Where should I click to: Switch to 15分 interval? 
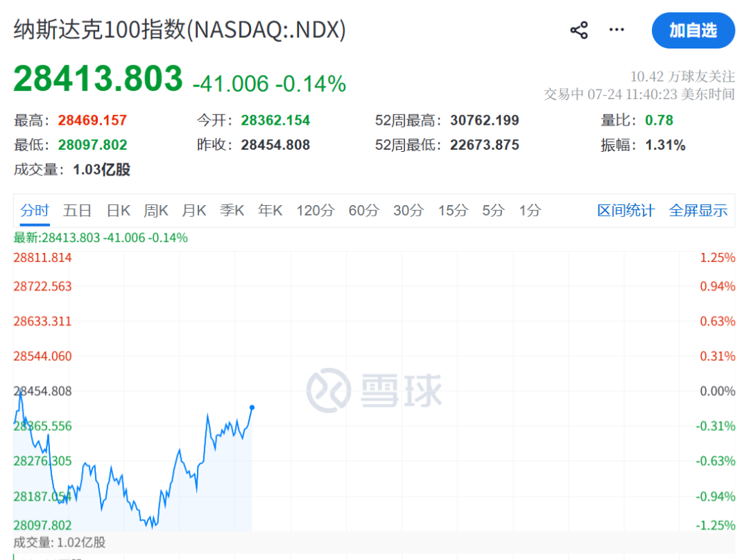coord(454,211)
